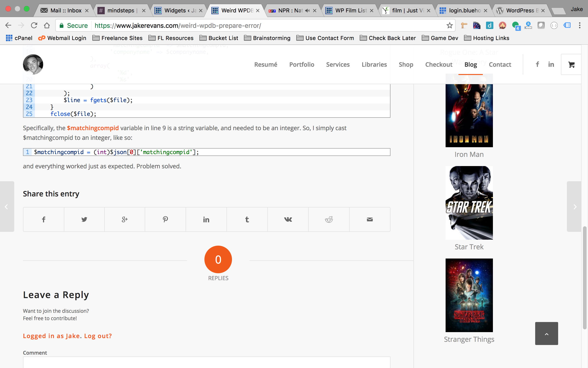The width and height of the screenshot is (588, 368).
Task: Share the post on Facebook
Action: click(x=43, y=219)
